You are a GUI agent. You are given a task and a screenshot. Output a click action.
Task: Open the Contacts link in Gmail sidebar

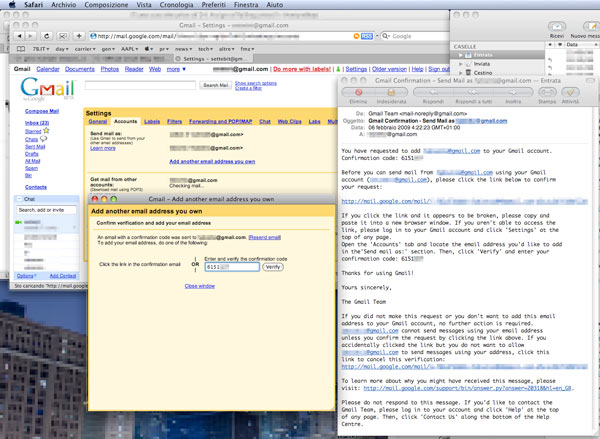(36, 187)
